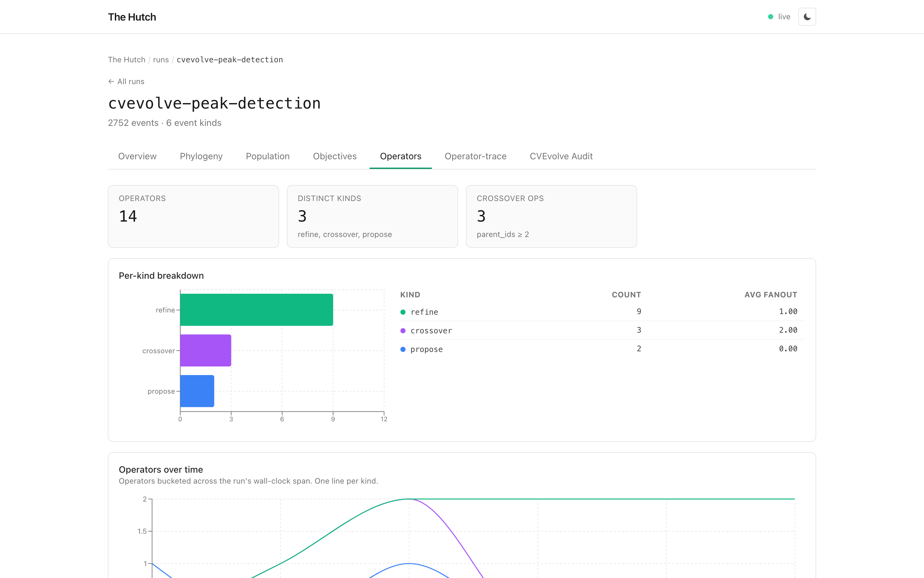Image resolution: width=924 pixels, height=578 pixels.
Task: Toggle dark mode with the moon icon
Action: click(x=807, y=17)
